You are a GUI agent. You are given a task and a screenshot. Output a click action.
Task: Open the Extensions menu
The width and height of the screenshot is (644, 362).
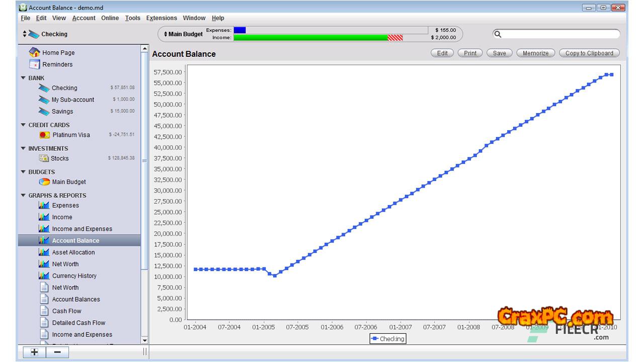[x=162, y=18]
